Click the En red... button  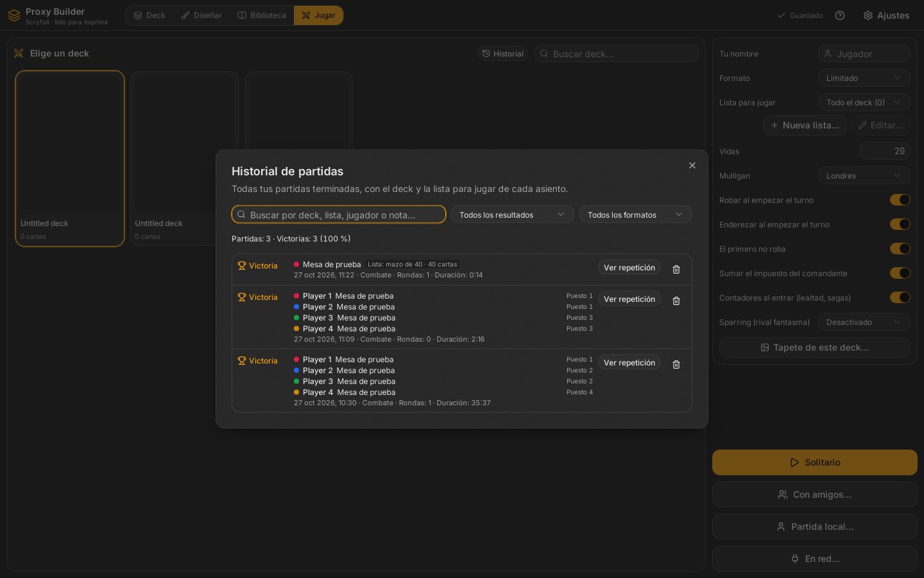pos(814,559)
